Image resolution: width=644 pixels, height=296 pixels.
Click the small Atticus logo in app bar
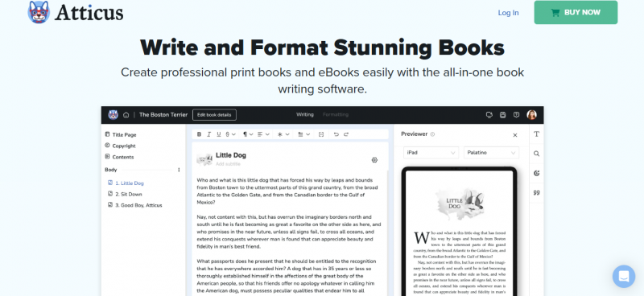(x=113, y=114)
